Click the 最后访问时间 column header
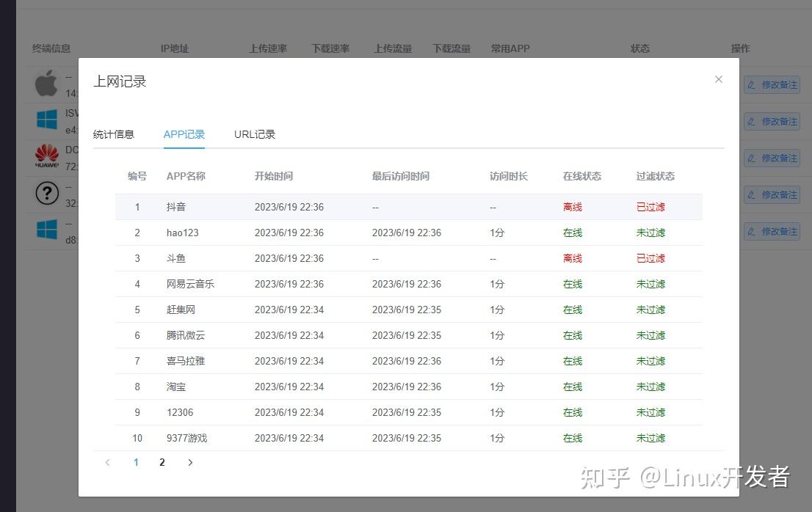Viewport: 812px width, 512px height. pyautogui.click(x=400, y=176)
